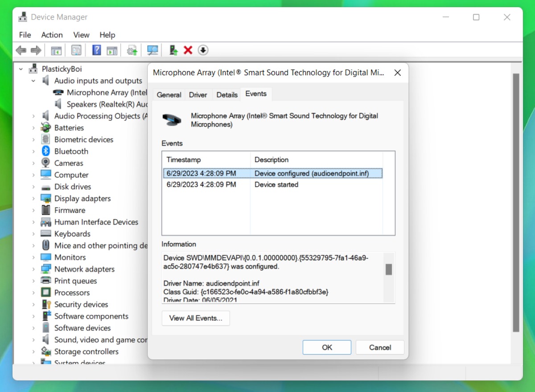Click the Properties sheet toolbar icon
The height and width of the screenshot is (392, 535).
[x=76, y=50]
